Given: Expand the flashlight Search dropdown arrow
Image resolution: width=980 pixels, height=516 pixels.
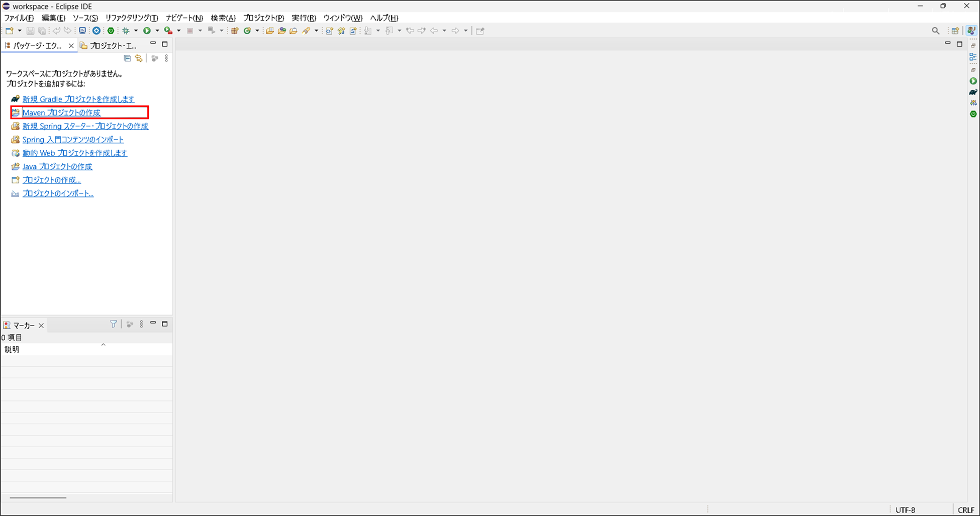Looking at the screenshot, I should coord(316,31).
